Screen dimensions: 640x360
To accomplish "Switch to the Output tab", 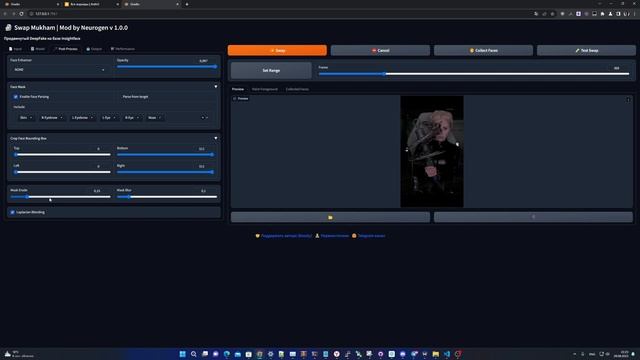I will tap(94, 49).
